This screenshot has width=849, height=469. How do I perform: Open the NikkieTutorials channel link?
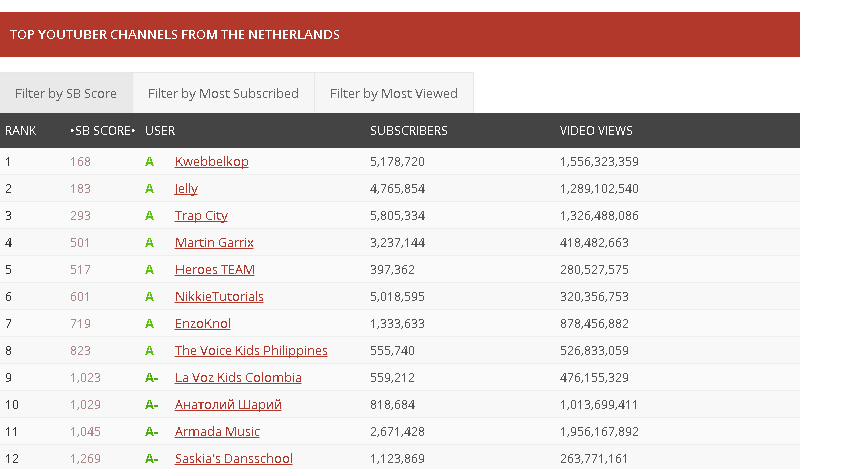click(219, 297)
